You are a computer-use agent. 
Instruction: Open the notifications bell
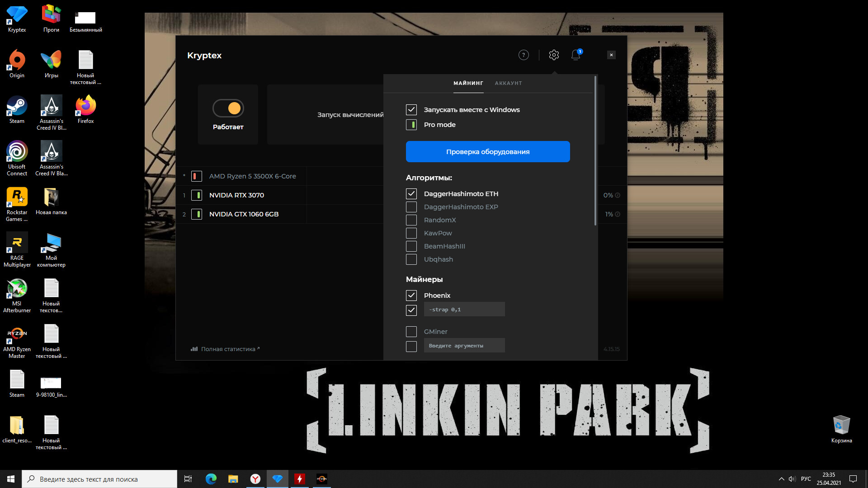pos(576,55)
